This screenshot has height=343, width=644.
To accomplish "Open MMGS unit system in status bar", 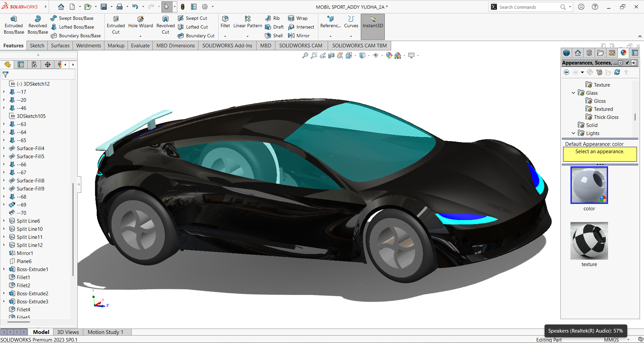I will click(x=611, y=340).
